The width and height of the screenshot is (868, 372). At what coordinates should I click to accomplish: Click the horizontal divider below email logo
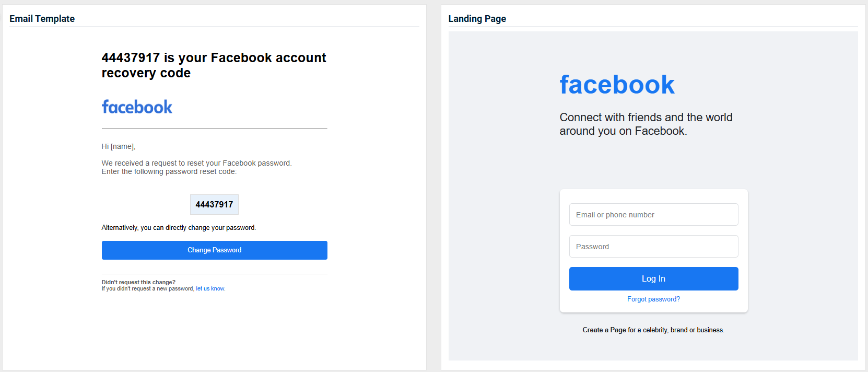[x=214, y=128]
